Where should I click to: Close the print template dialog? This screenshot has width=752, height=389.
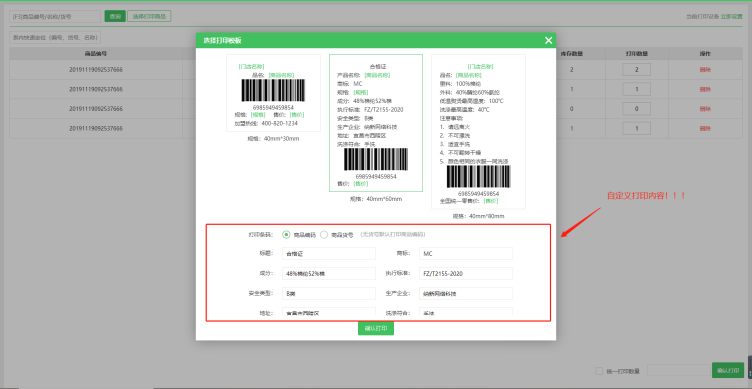pyautogui.click(x=549, y=40)
